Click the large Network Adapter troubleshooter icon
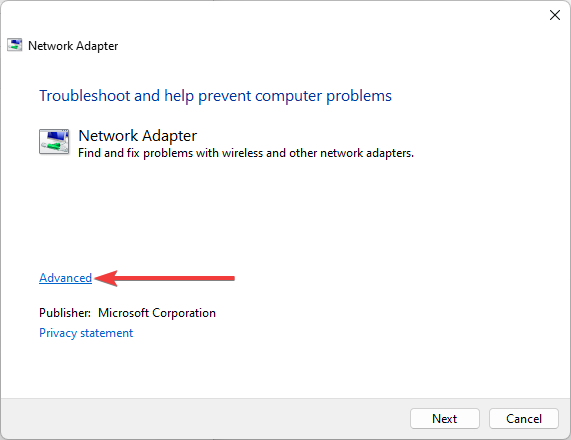The image size is (571, 440). 54,141
